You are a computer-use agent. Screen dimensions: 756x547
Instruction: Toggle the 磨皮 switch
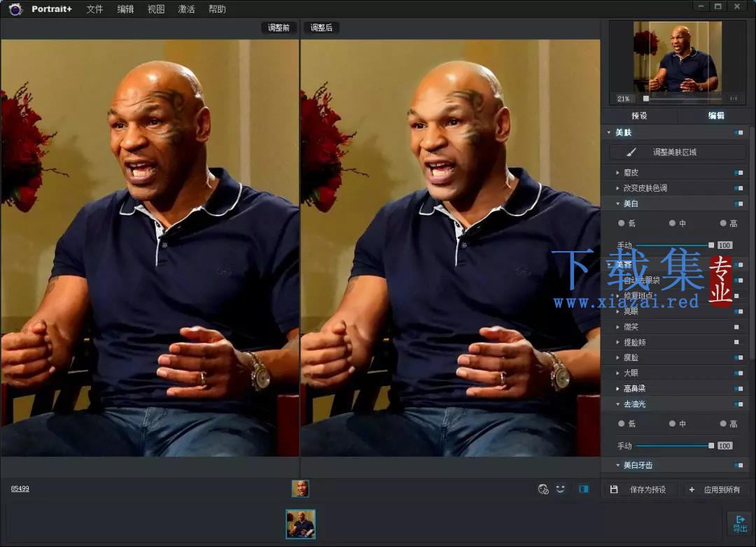738,173
